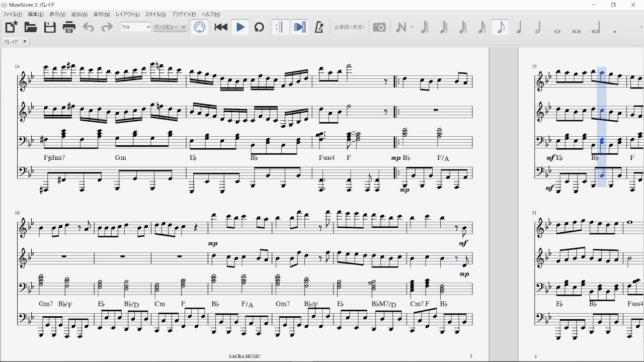Click the Gm chord symbol in measure 14
Viewport: 644px width, 362px height.
(121, 158)
